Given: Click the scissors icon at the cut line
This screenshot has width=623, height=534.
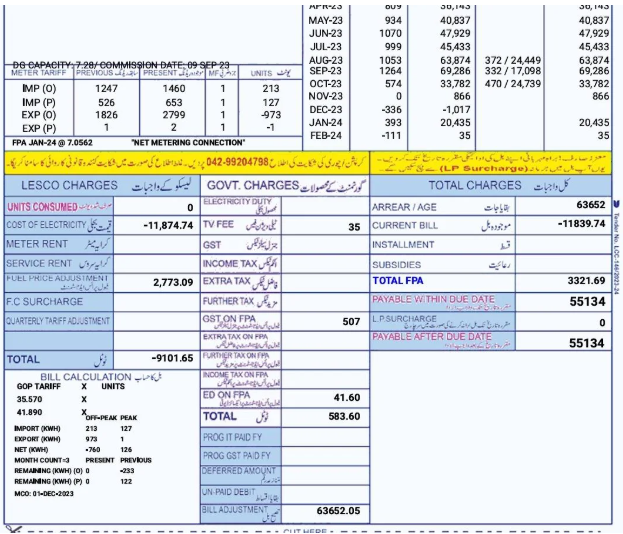Looking at the screenshot, I should (x=14, y=528).
